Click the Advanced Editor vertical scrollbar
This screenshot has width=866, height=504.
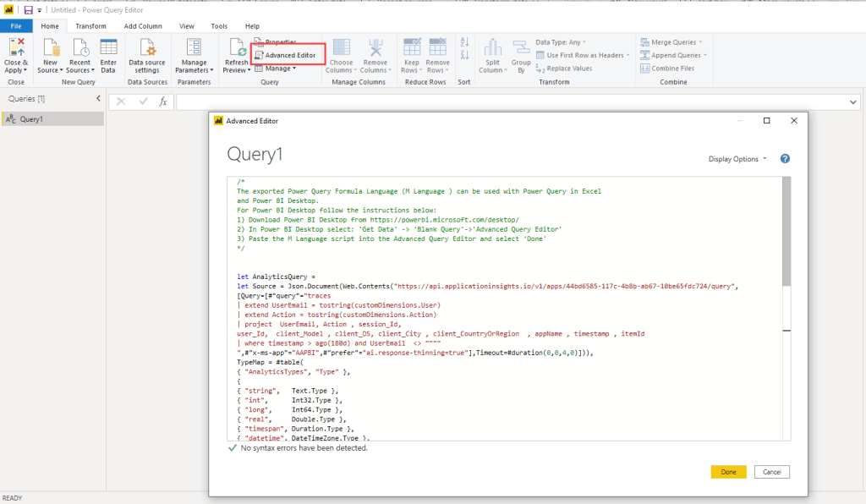coord(787,232)
